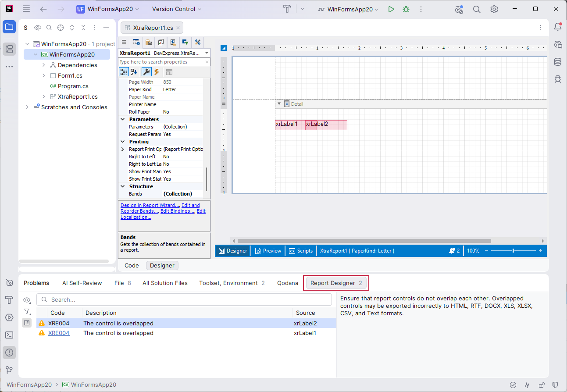
Task: Collapse all nodes in the solution explorer
Action: click(x=83, y=28)
